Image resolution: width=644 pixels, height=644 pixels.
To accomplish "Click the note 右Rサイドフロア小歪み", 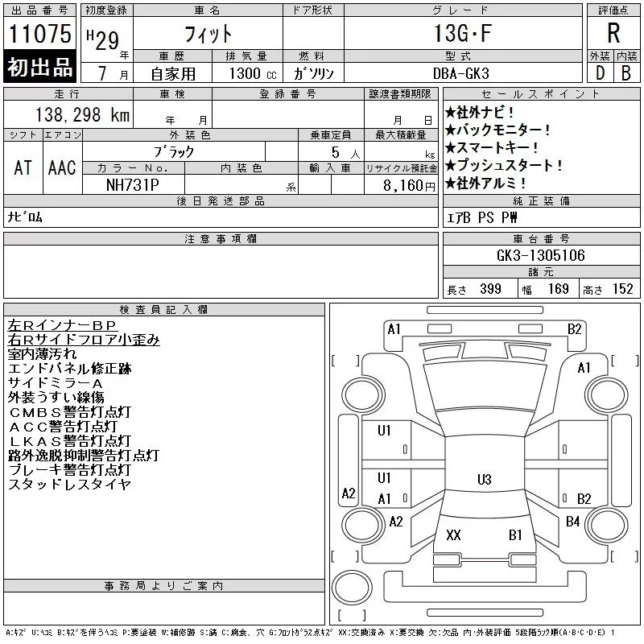I will click(x=84, y=340).
